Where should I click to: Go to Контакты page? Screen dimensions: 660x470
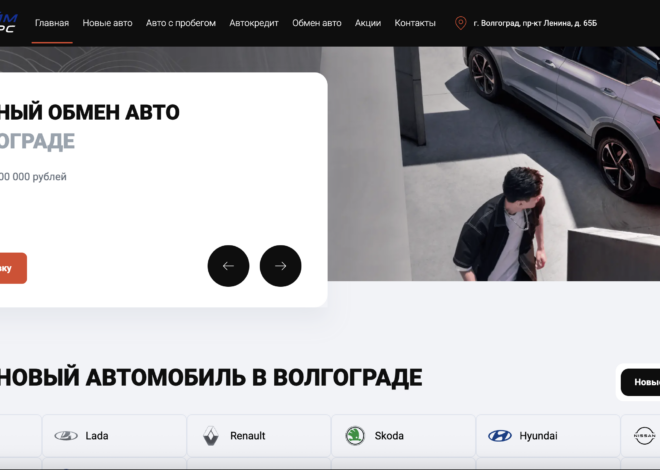pos(415,23)
